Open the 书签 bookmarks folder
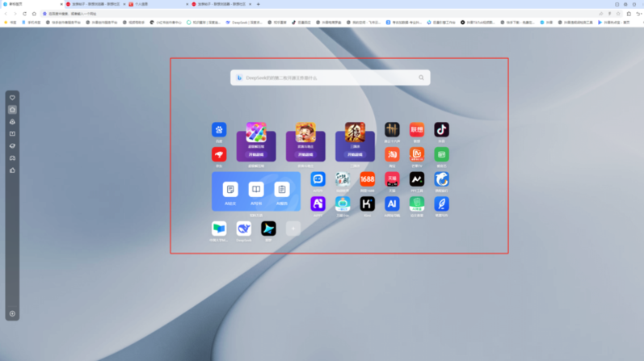 tap(11, 23)
